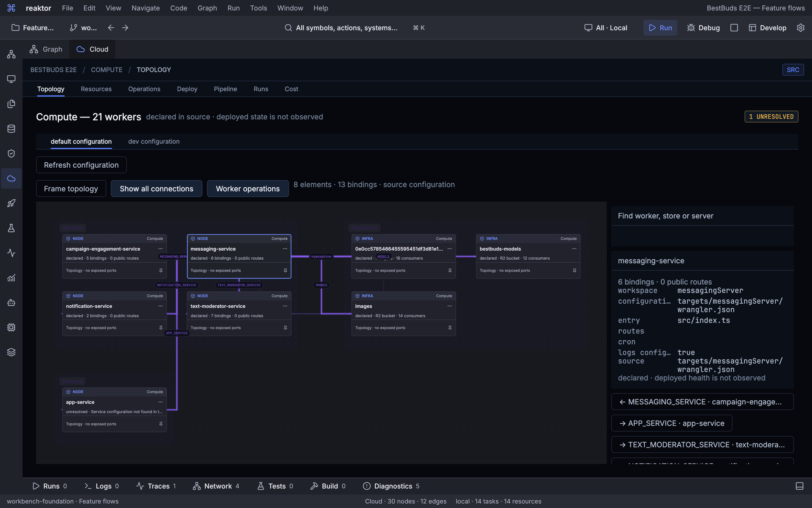Toggle the SRC badge

(793, 70)
